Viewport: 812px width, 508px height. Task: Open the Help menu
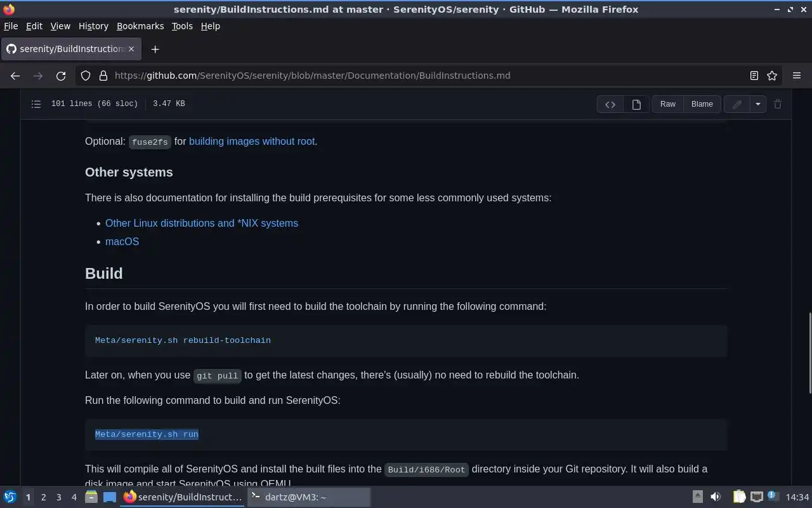(x=210, y=26)
